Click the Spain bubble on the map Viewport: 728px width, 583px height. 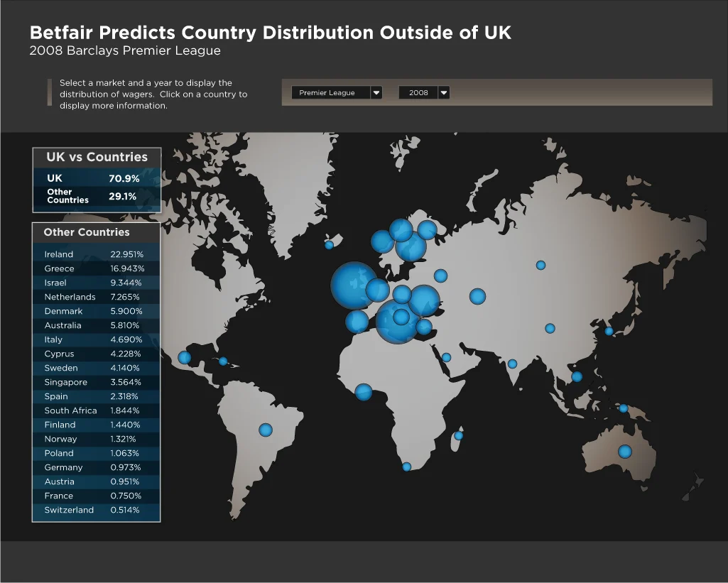pos(357,321)
